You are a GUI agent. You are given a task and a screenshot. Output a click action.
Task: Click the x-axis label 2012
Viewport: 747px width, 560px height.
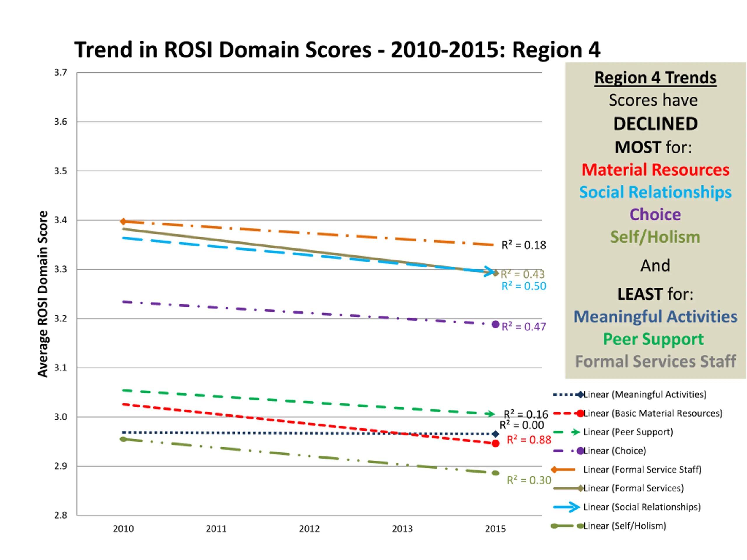click(309, 528)
